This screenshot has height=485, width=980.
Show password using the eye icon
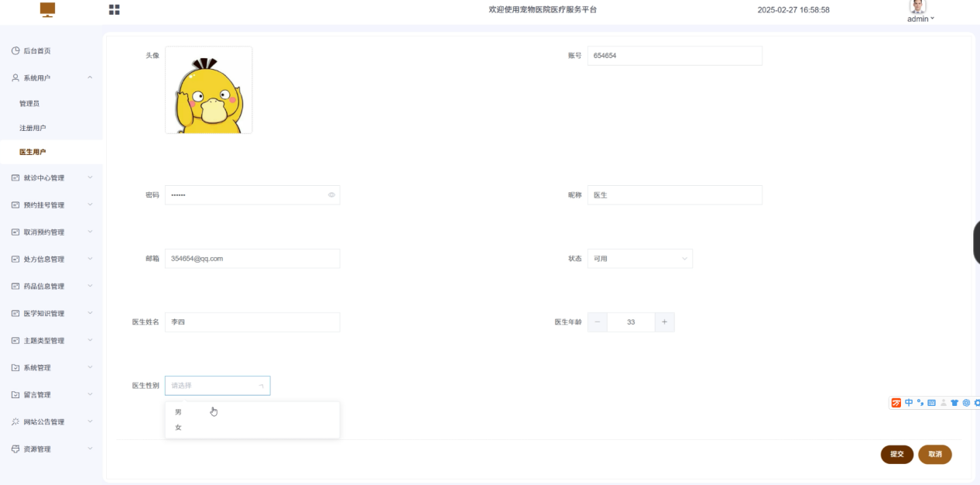(x=331, y=195)
